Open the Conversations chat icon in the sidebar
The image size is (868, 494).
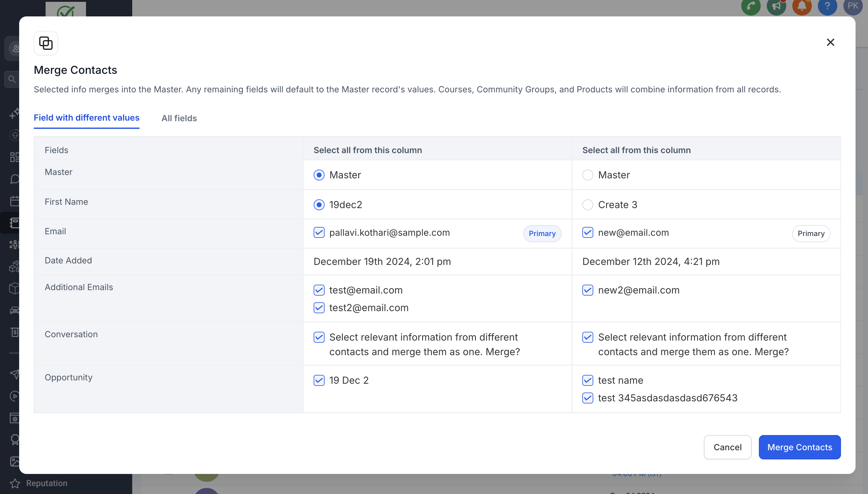(15, 179)
